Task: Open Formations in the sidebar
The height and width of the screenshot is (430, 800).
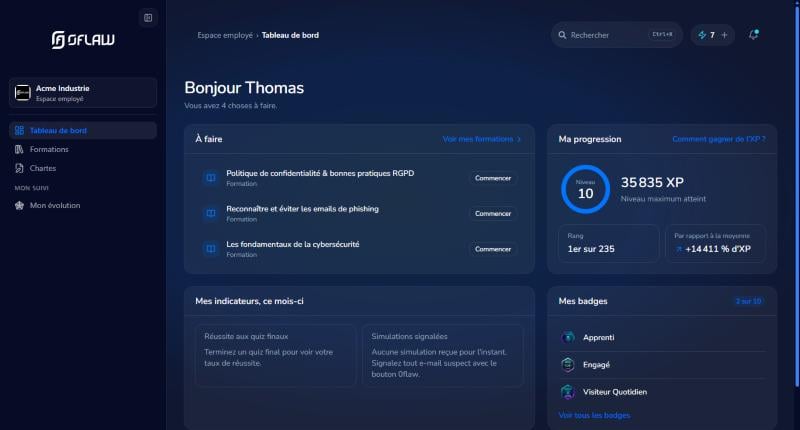Action: tap(83, 149)
